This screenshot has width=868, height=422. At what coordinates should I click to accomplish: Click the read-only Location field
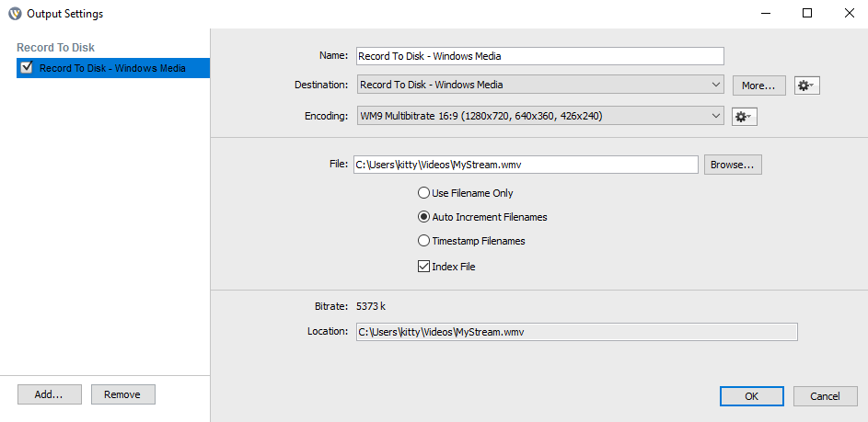pyautogui.click(x=577, y=332)
